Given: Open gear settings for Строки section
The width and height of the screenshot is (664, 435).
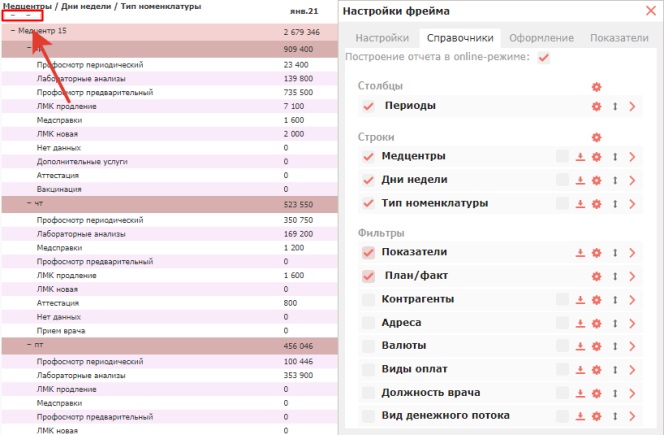Looking at the screenshot, I should 596,137.
